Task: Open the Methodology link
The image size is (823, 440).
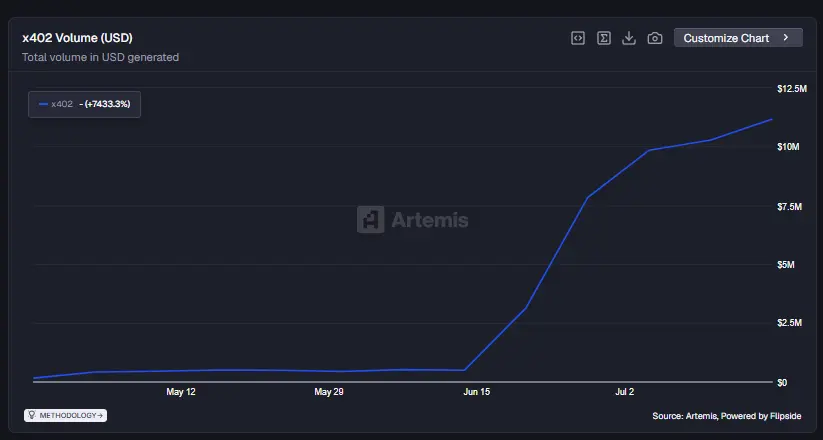Action: 66,415
